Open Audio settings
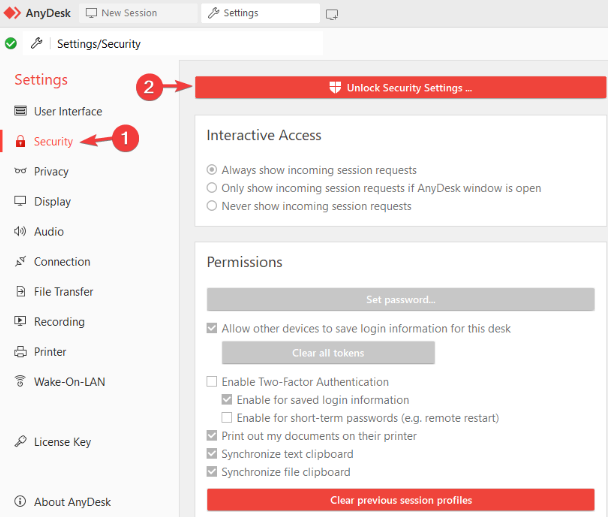This screenshot has height=517, width=608. 49,232
